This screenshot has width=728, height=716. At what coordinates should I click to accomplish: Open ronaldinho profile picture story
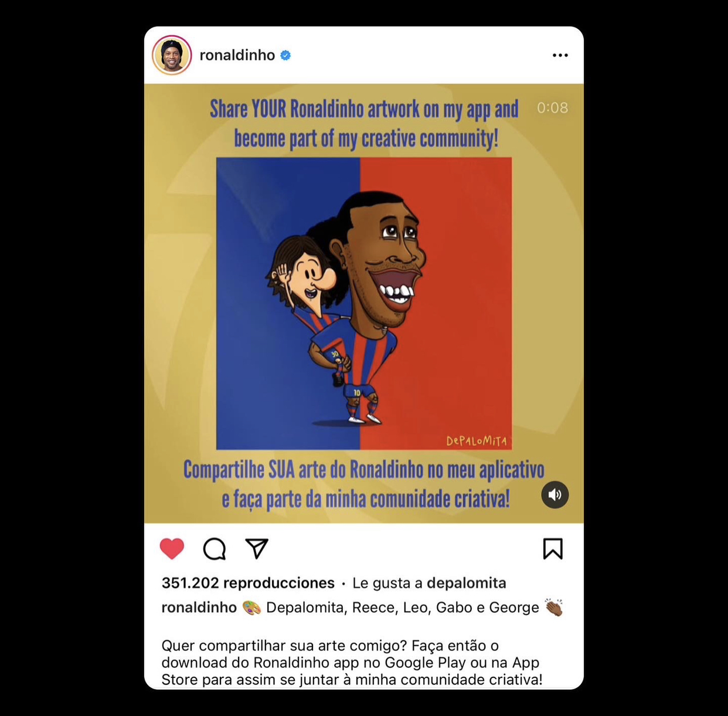coord(172,55)
